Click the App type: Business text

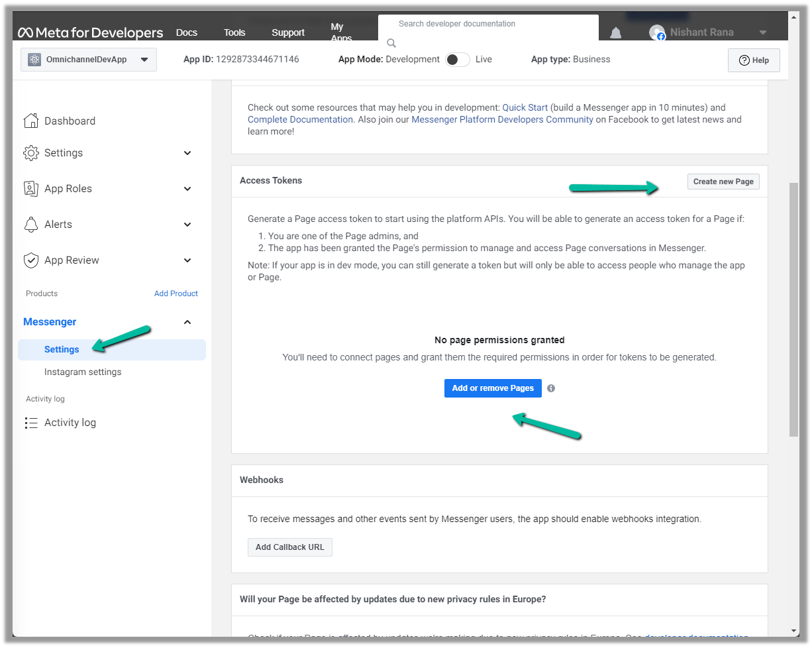[571, 60]
